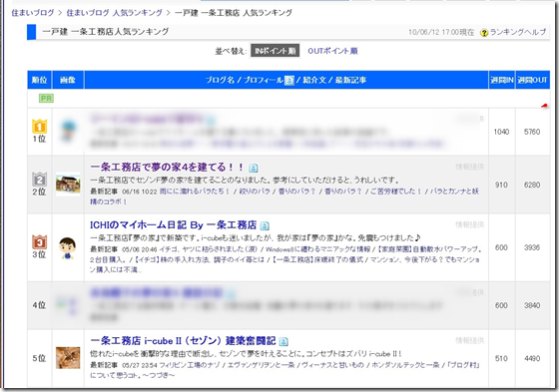Click the boy avatar of the 3位 blog
The height and width of the screenshot is (392, 559).
(68, 247)
